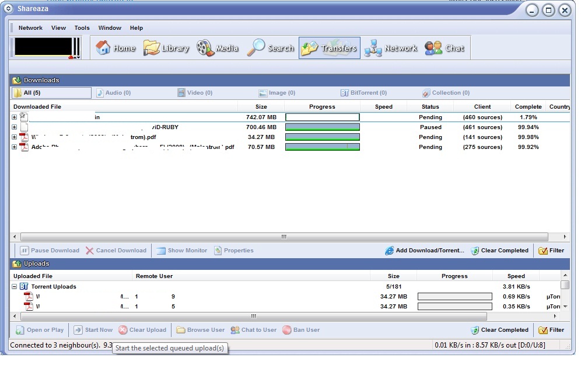Click the Pause Download button

point(50,251)
